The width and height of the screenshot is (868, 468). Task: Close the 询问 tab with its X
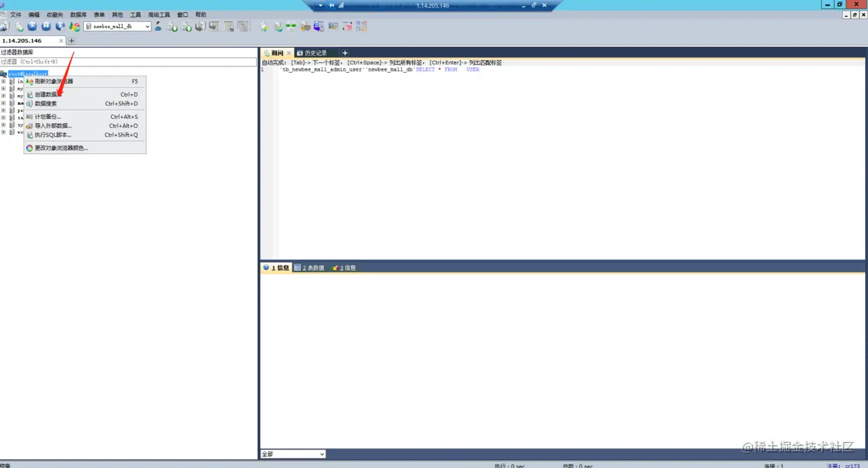288,53
